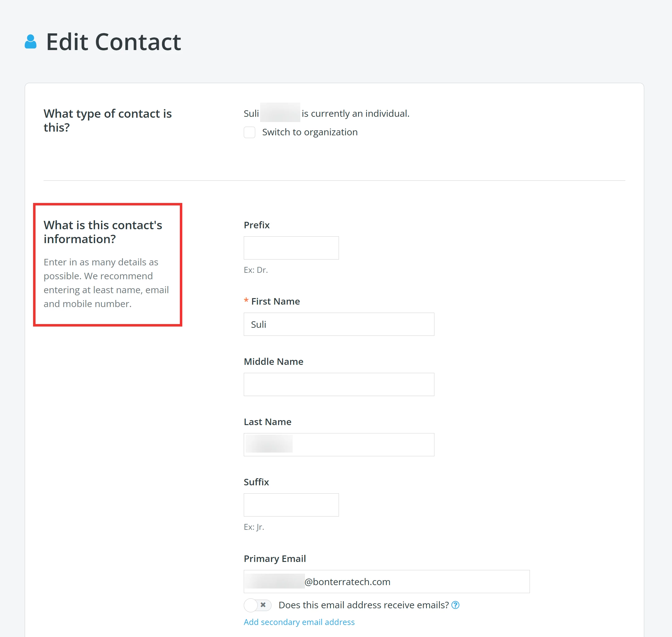Select the Edit Contact page title
This screenshot has width=672, height=637.
pos(114,41)
